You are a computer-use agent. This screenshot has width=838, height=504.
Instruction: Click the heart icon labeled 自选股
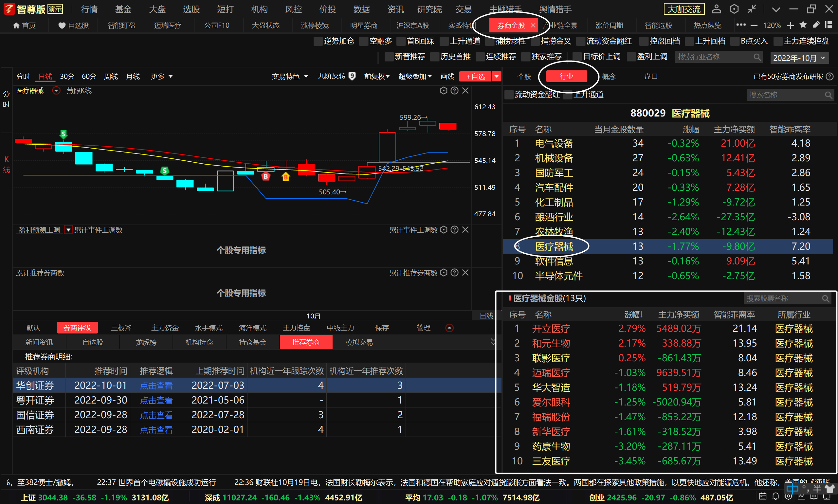click(62, 26)
